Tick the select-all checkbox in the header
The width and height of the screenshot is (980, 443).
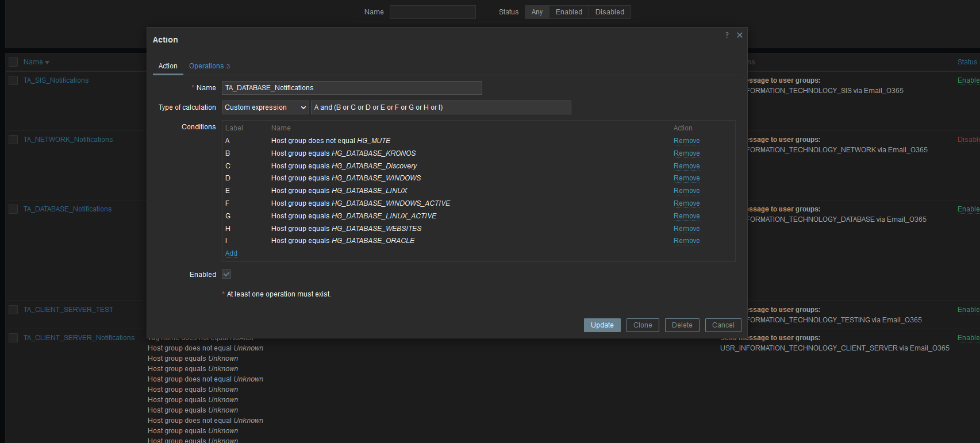point(13,62)
